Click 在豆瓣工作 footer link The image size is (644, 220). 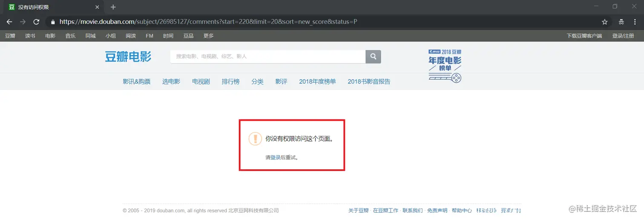click(385, 211)
